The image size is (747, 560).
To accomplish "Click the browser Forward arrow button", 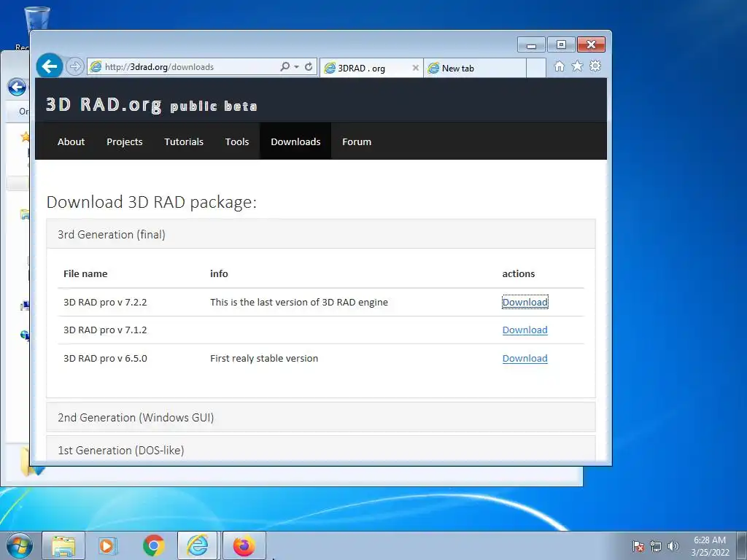I will pyautogui.click(x=75, y=66).
